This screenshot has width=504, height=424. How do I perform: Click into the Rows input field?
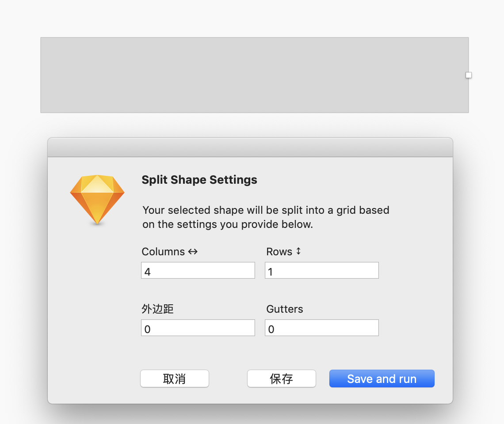pyautogui.click(x=322, y=270)
